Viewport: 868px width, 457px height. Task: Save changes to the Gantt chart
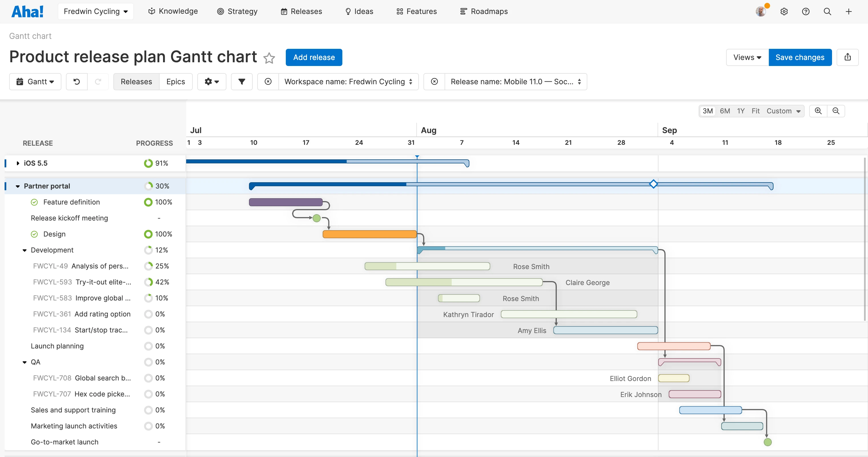pos(800,57)
